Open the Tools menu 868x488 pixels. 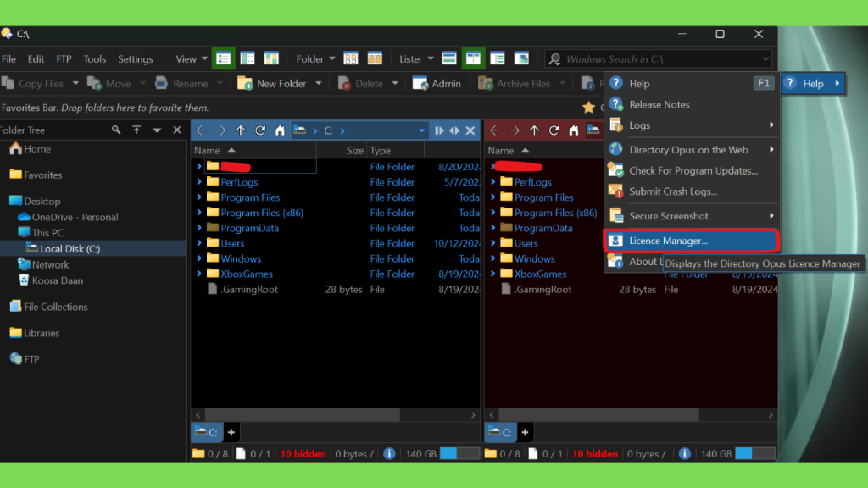coord(95,58)
